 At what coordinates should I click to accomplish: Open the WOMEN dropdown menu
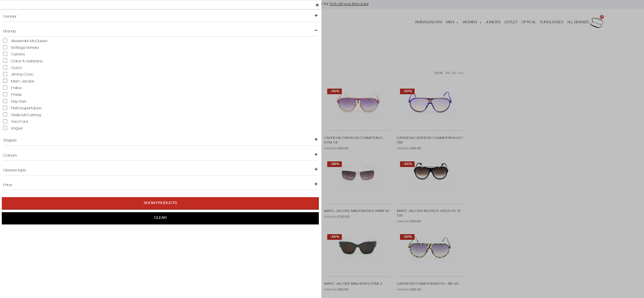[x=472, y=22]
